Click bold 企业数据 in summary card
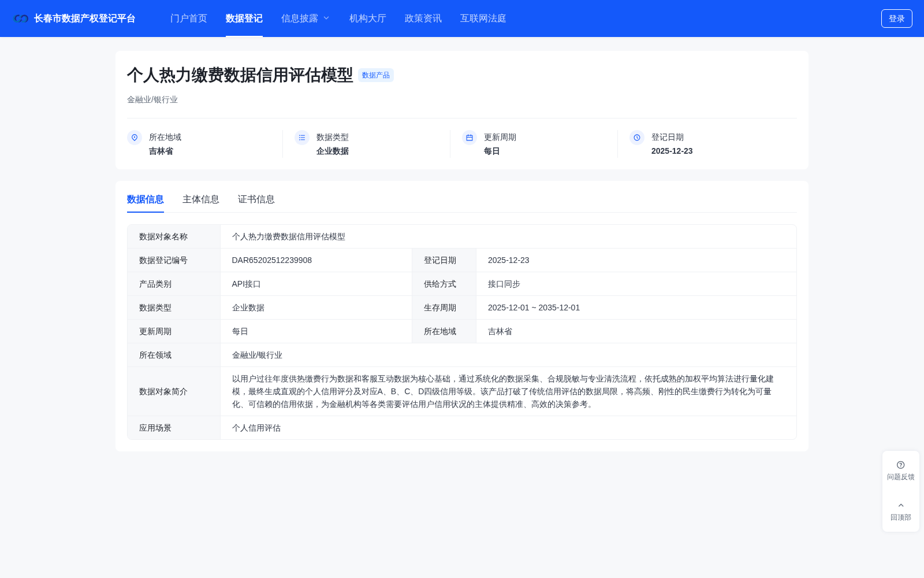The height and width of the screenshot is (578, 924). [x=333, y=151]
